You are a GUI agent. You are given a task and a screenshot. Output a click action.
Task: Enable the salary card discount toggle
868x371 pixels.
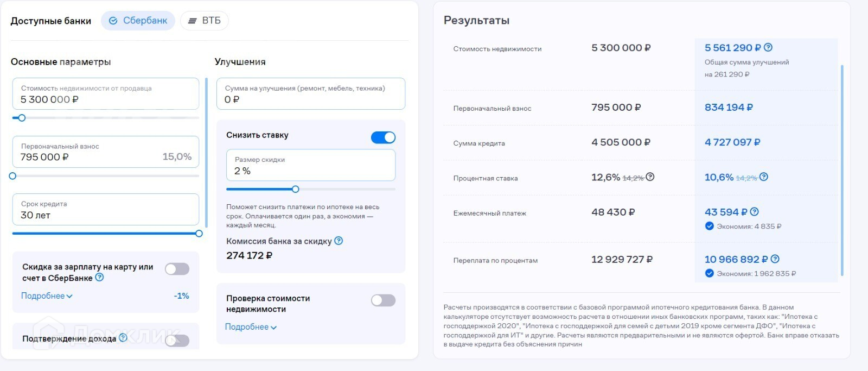pyautogui.click(x=177, y=269)
